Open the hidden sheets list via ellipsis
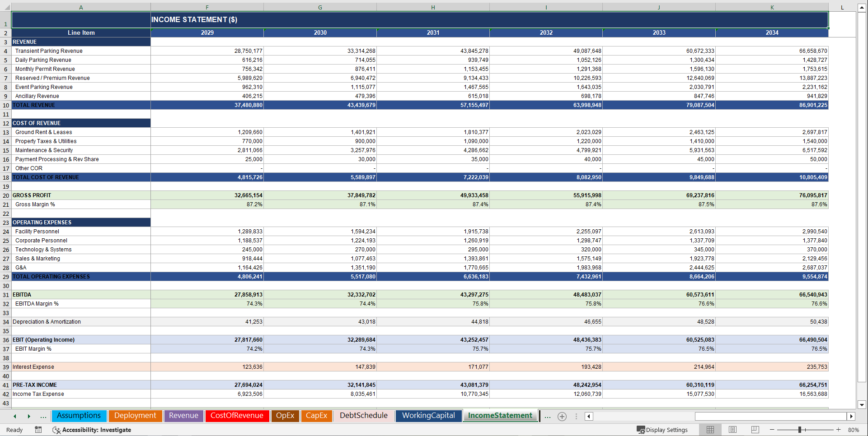 pos(43,416)
